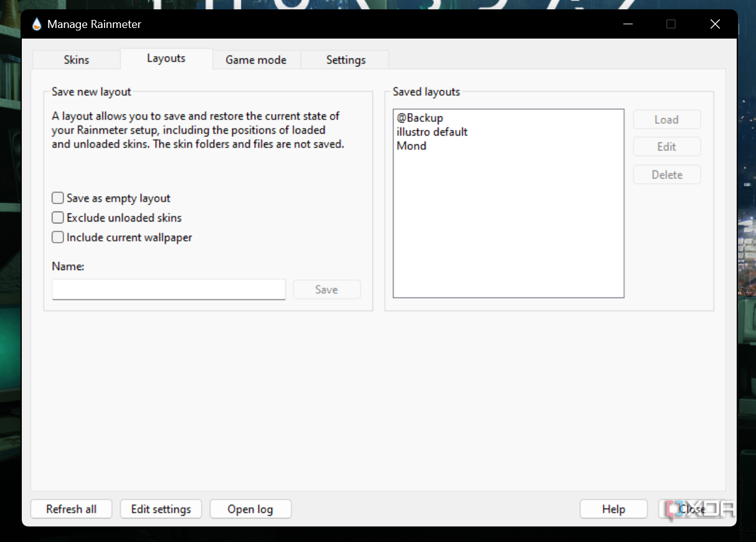The width and height of the screenshot is (756, 542).
Task: Select the Layouts tab
Action: click(166, 58)
